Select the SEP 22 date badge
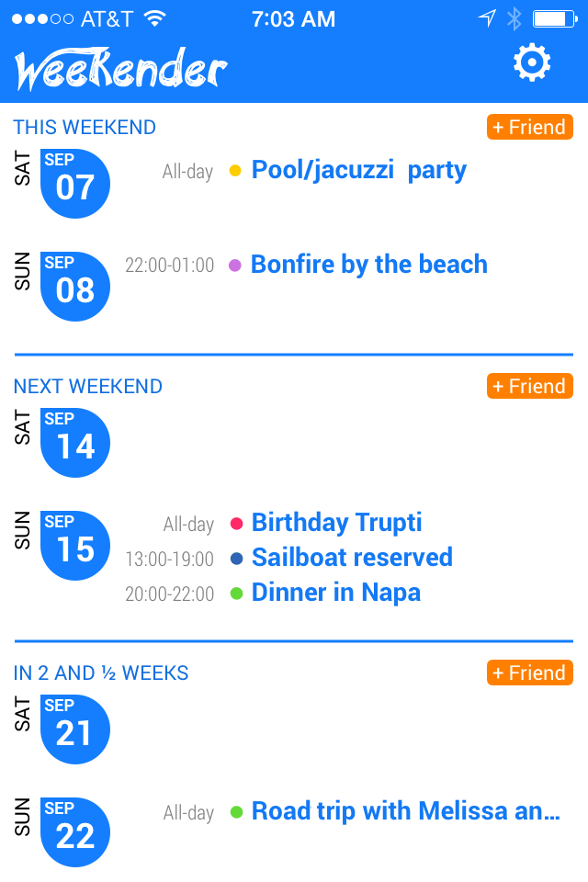588x882 pixels. tap(74, 832)
